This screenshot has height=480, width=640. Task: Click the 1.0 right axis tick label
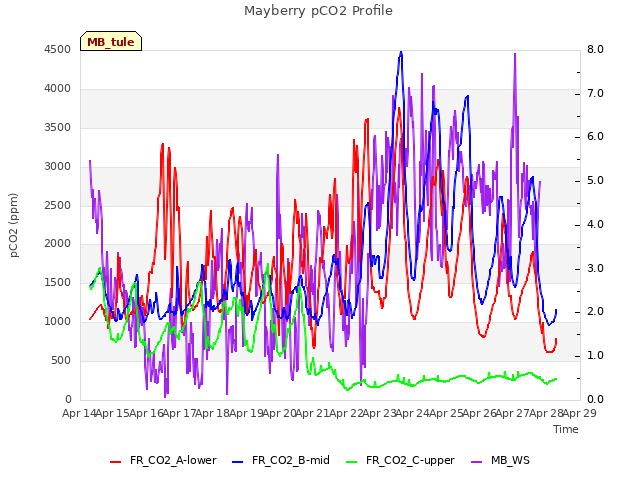coord(595,356)
